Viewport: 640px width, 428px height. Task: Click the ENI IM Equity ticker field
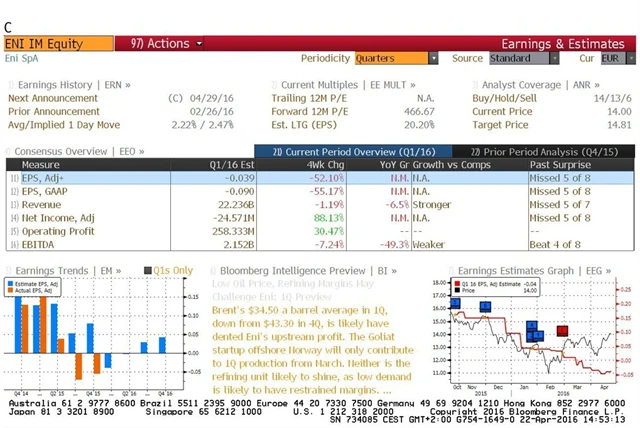[x=50, y=44]
